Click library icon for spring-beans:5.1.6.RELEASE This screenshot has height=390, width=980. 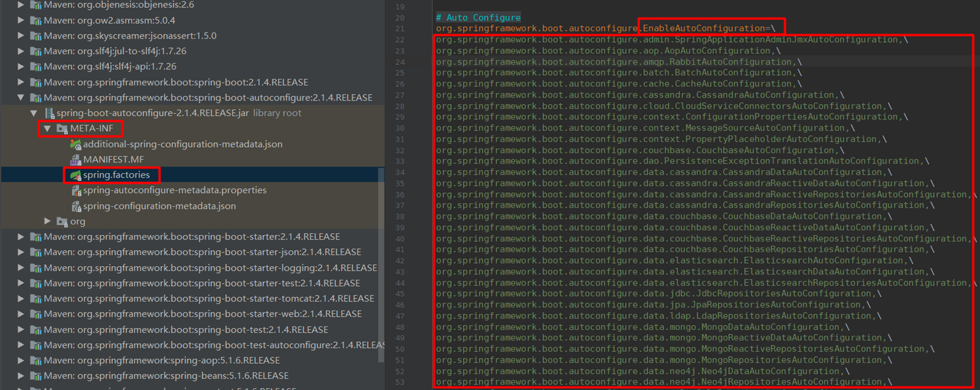point(35,376)
